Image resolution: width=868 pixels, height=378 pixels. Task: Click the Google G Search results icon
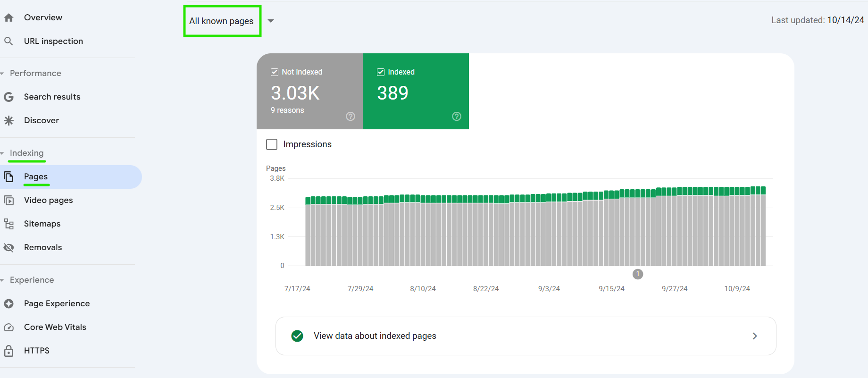[8, 97]
